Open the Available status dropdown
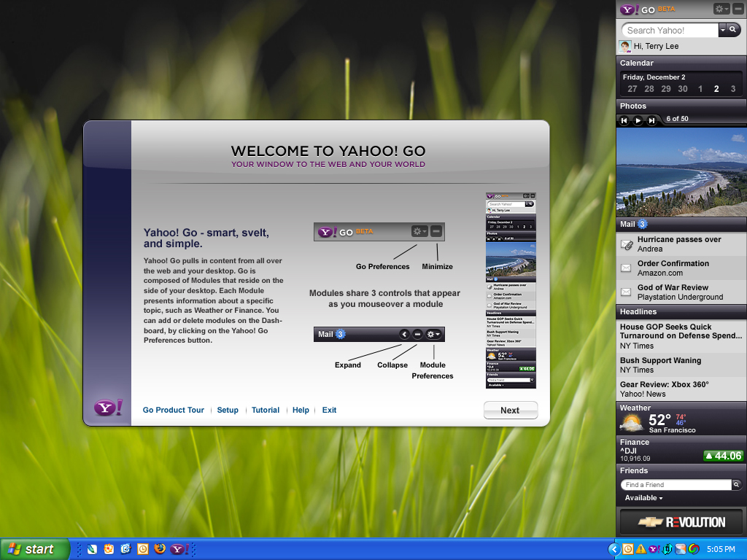The width and height of the screenshot is (747, 560). (643, 497)
